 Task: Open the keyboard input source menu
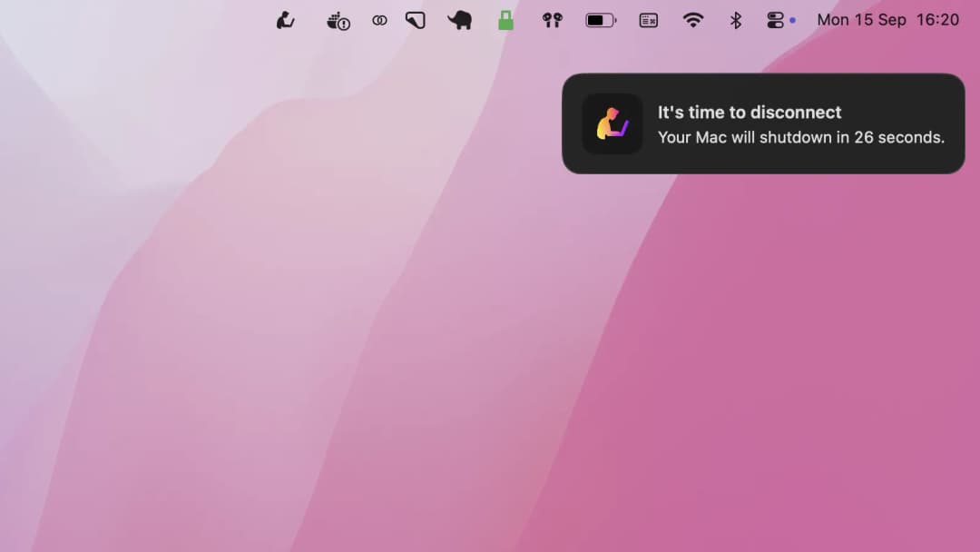coord(648,20)
